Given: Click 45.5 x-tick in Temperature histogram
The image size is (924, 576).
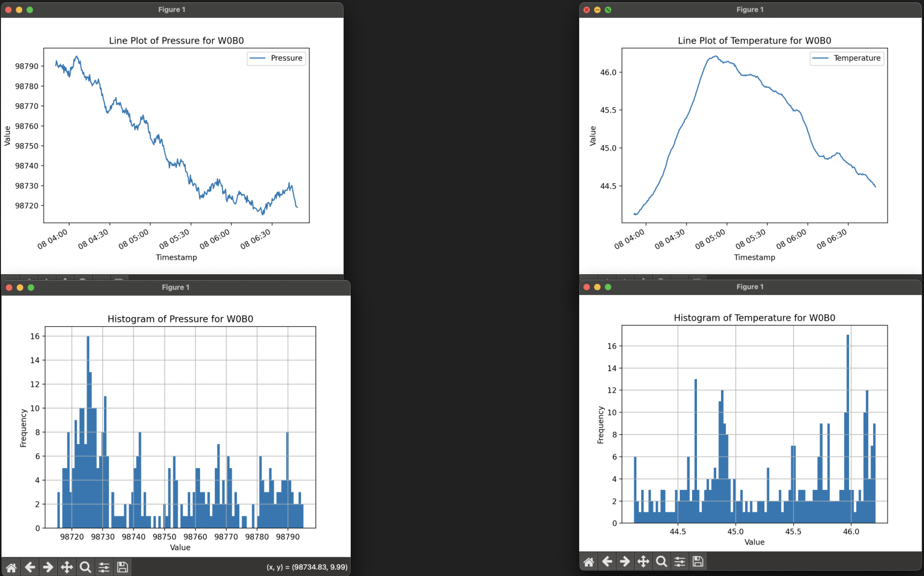Looking at the screenshot, I should [793, 532].
